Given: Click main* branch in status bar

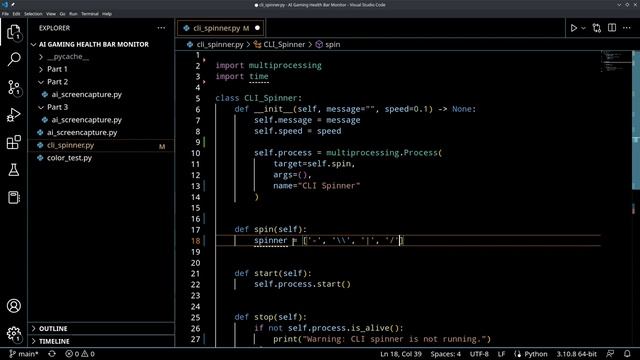Looking at the screenshot, I should [x=24, y=354].
